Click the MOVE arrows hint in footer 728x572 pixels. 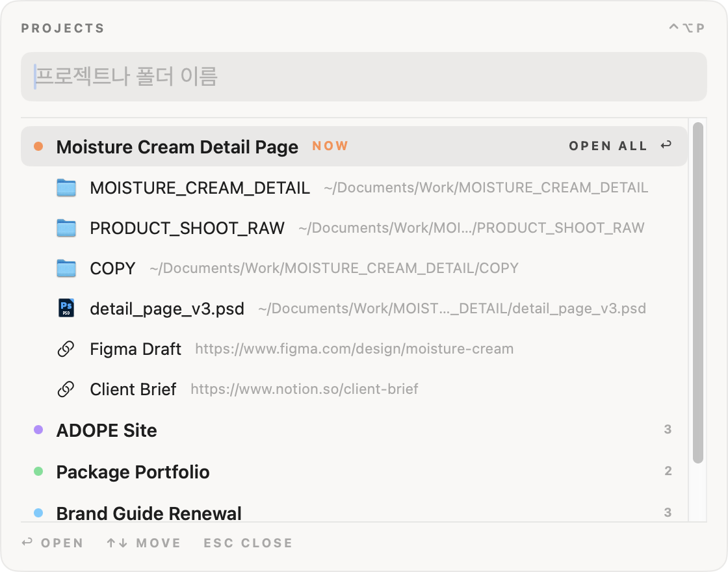pos(144,543)
